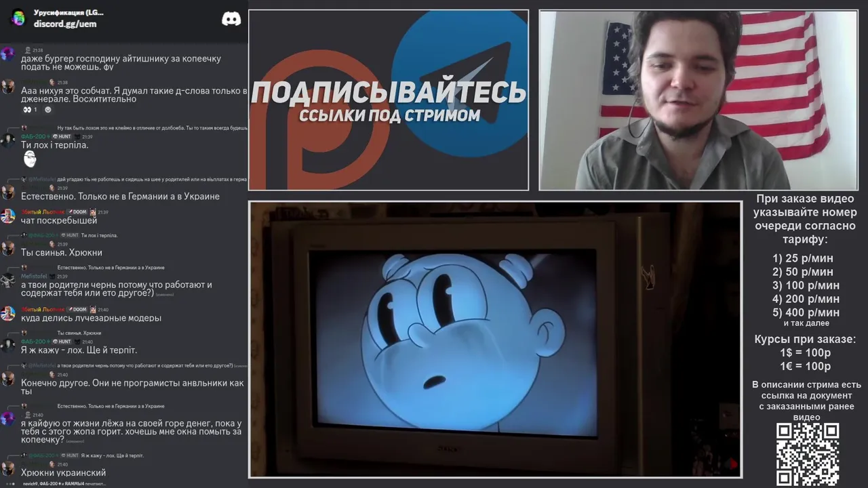Click HUNT tag badge above 'Ти лох і терпіла.'

tap(62, 137)
